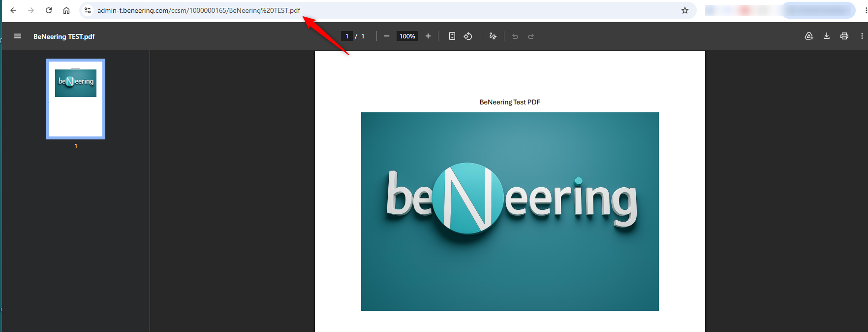Viewport: 868px width, 332px height.
Task: Click the BeNeering logo image in the PDF
Action: [510, 211]
